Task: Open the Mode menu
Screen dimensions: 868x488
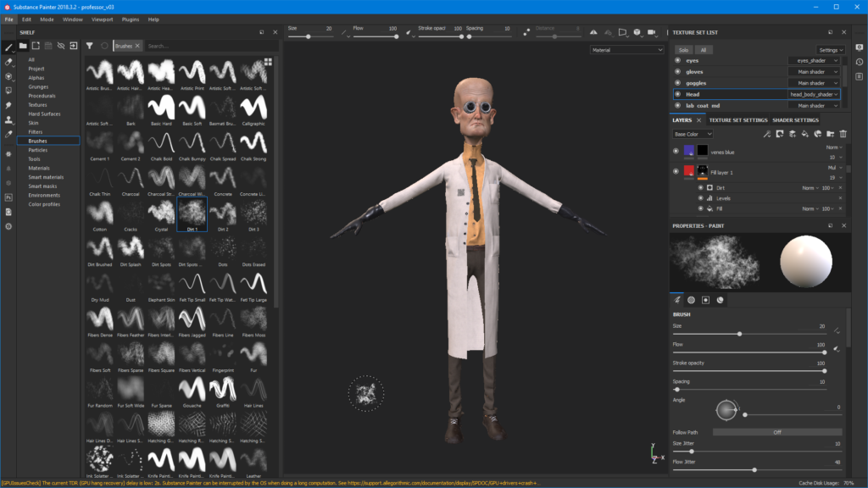Action: point(47,19)
